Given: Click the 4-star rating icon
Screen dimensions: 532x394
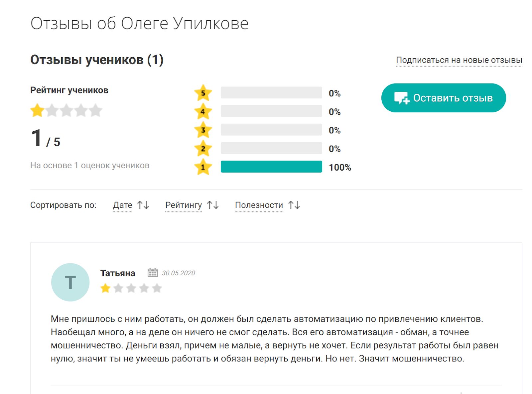Looking at the screenshot, I should coord(203,111).
